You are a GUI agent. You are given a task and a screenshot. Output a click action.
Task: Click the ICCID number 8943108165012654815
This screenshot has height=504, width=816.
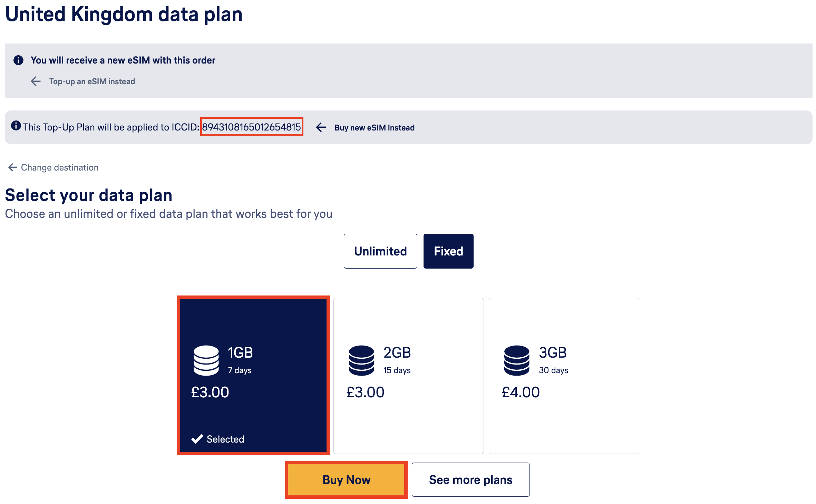point(251,127)
